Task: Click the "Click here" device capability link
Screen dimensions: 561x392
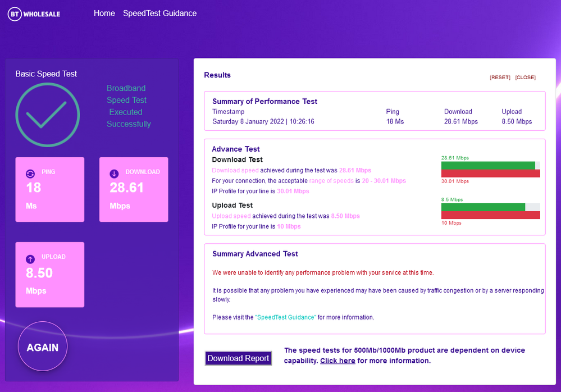Action: (337, 361)
